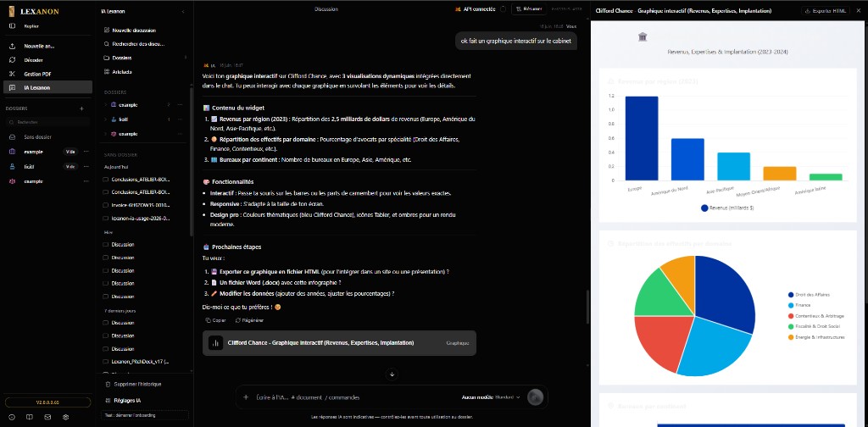Open options for ficitf in IA panel
Screen dimensions: 868x427
point(180,119)
